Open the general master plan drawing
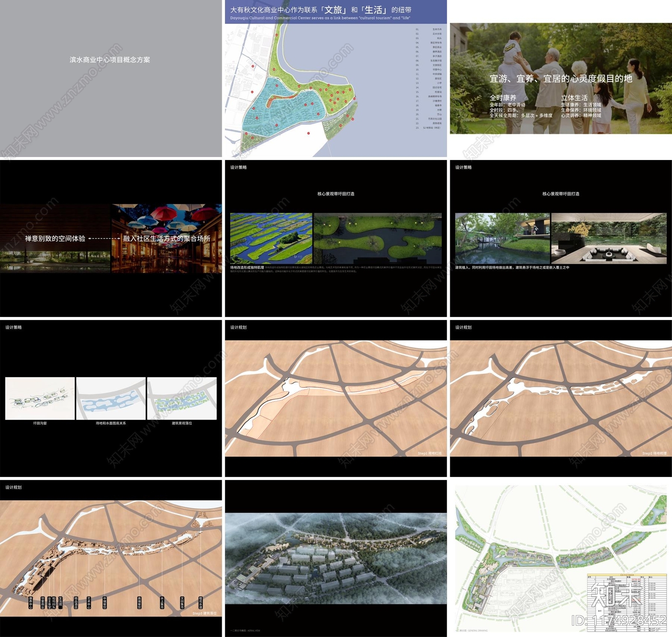Viewport: 672px width, 637px height. click(561, 558)
